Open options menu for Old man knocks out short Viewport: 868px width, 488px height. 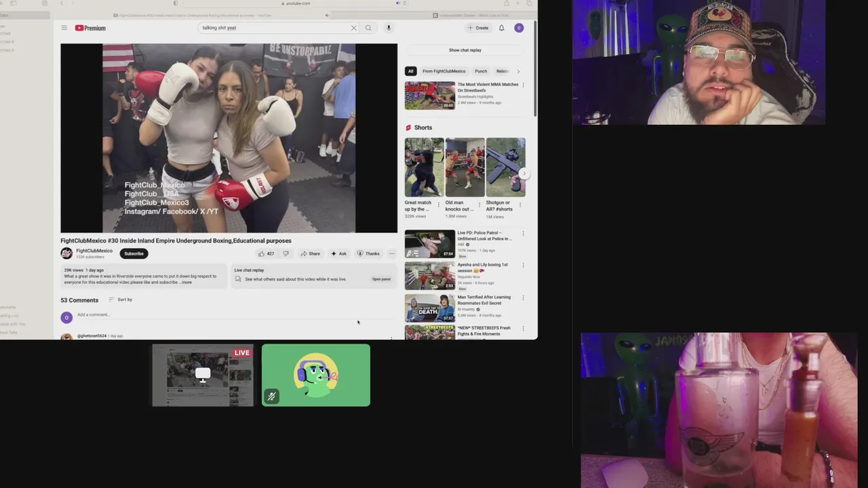(x=479, y=204)
